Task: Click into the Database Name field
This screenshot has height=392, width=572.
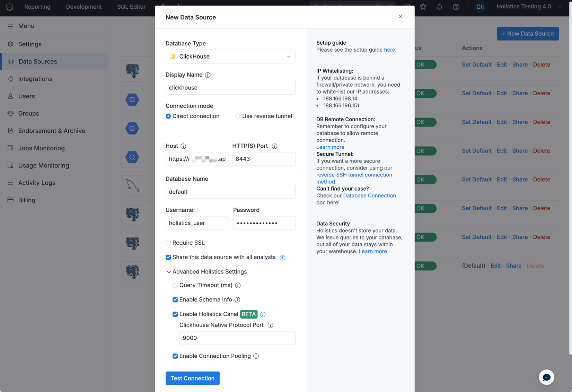Action: [x=230, y=192]
